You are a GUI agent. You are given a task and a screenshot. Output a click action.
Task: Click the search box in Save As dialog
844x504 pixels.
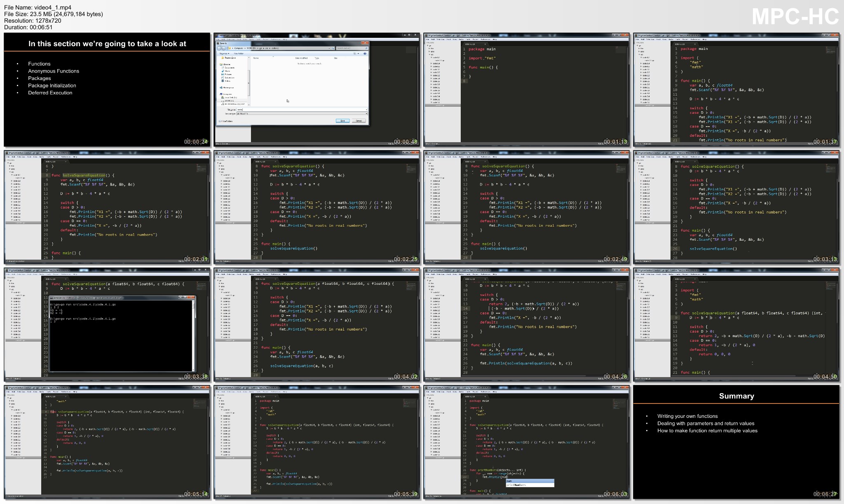(352, 48)
